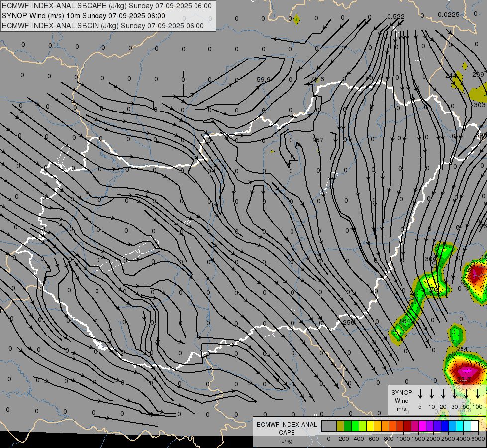Click the 33.3 value in magenta core
This screenshot has width=487, height=448.
pos(464,380)
